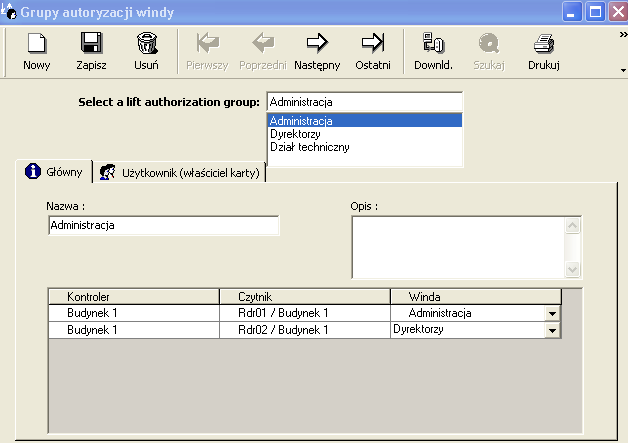This screenshot has width=628, height=443.
Task: Click the Nazwa input field
Action: pyautogui.click(x=163, y=225)
